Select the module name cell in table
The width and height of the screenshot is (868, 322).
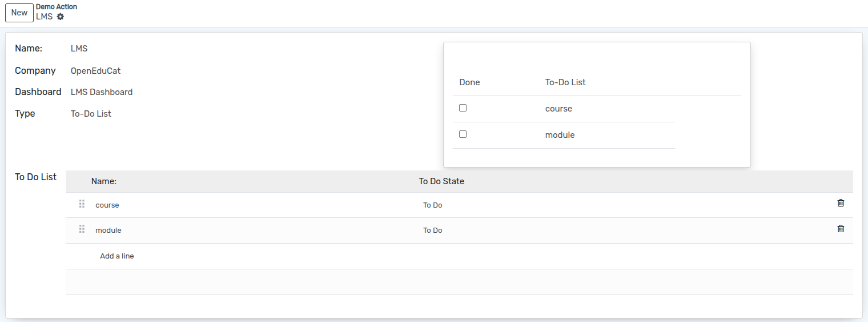coord(108,230)
